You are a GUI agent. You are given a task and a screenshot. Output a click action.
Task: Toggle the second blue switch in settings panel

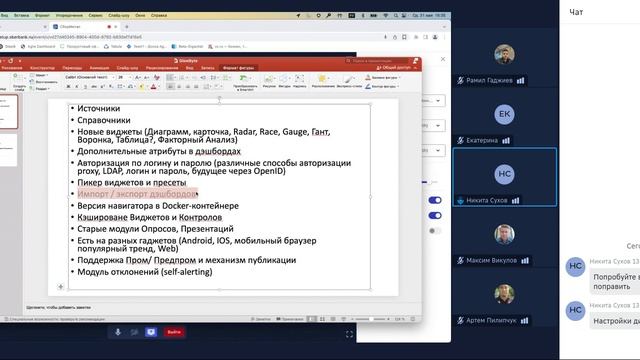tap(435, 216)
